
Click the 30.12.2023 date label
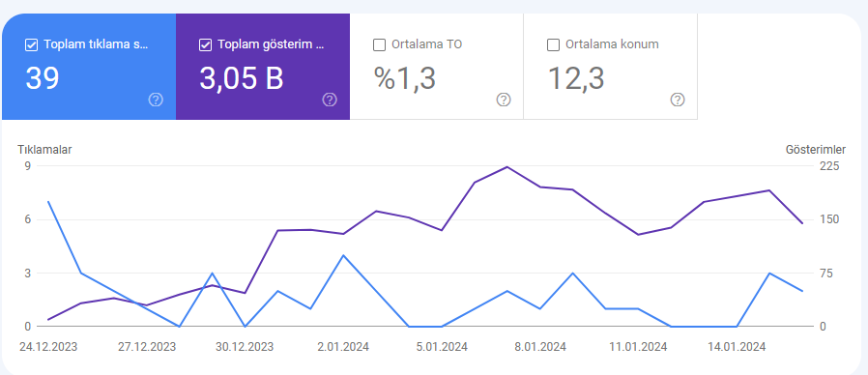click(x=245, y=347)
